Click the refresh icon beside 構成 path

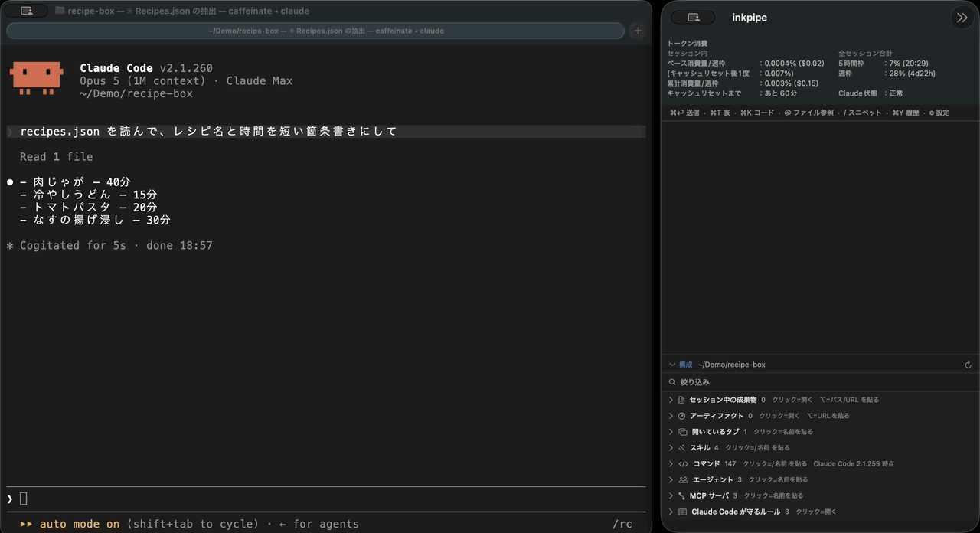(968, 365)
